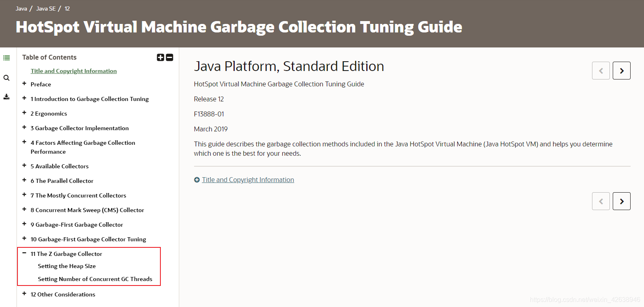Expand the 2 Ergonomics section
Screen dimensions: 644x307
click(x=24, y=113)
